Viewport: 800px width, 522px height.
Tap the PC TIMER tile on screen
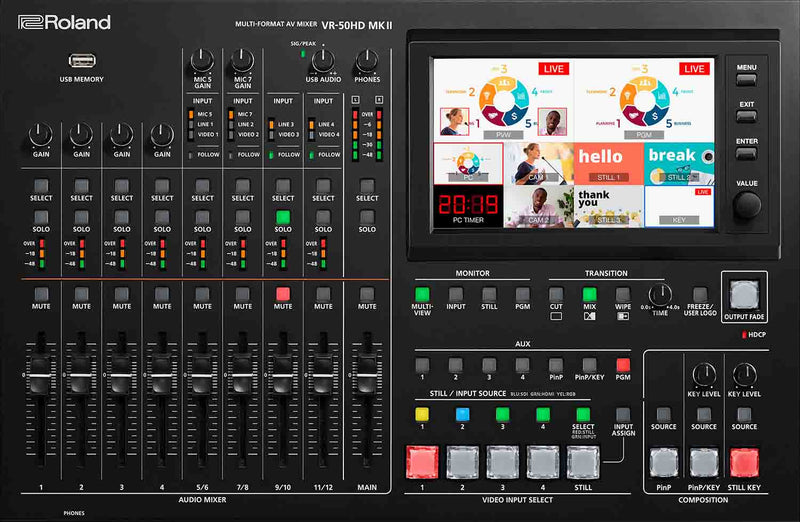(468, 206)
